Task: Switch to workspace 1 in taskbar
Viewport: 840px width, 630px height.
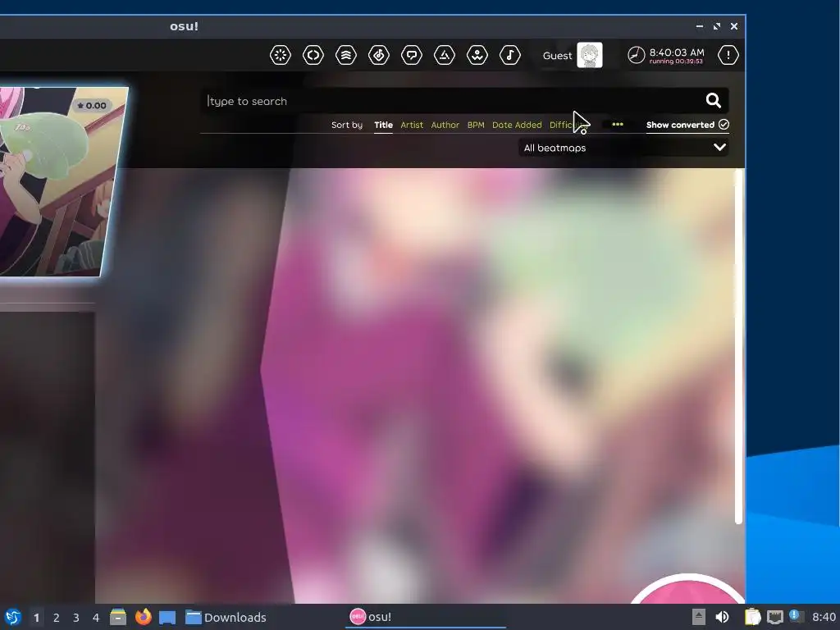Action: [36, 618]
